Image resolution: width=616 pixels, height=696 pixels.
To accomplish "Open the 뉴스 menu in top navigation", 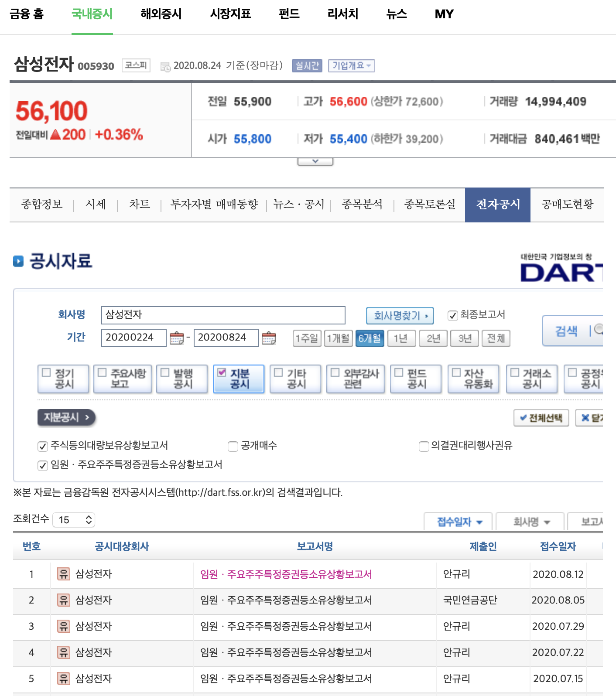I will [397, 14].
